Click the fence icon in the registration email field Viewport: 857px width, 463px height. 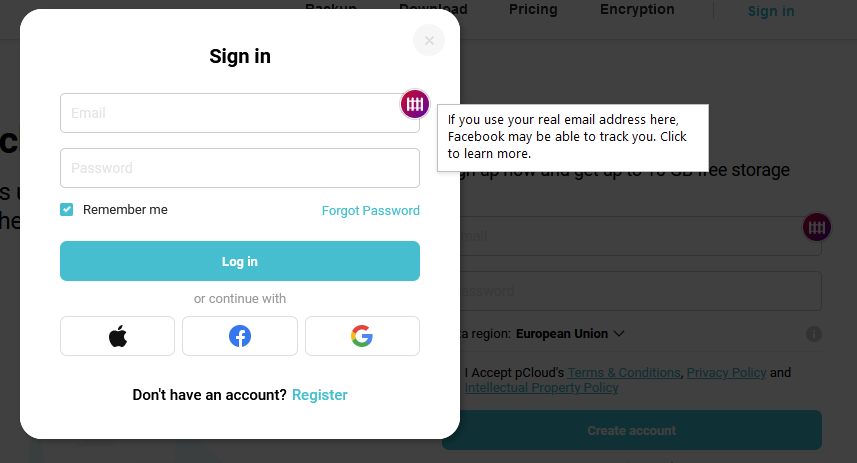817,227
